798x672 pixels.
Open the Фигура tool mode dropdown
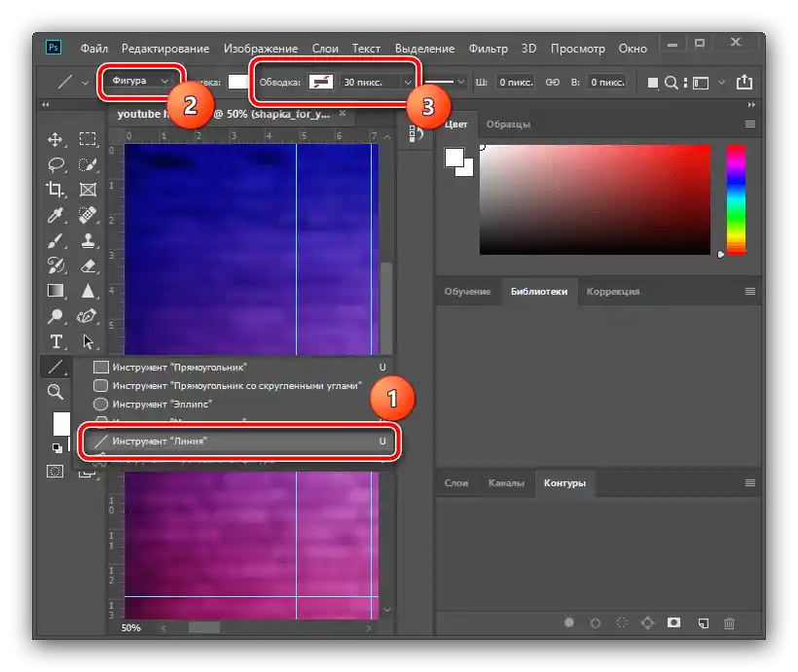click(x=141, y=81)
